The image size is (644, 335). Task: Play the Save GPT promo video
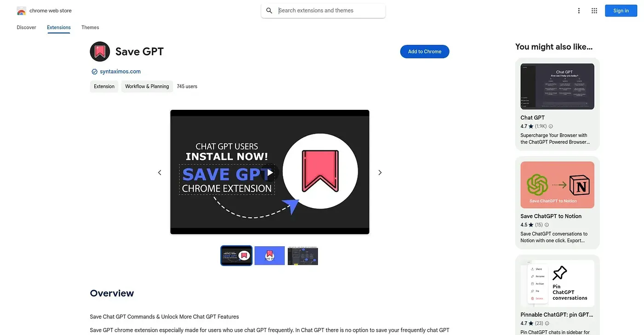pos(270,173)
